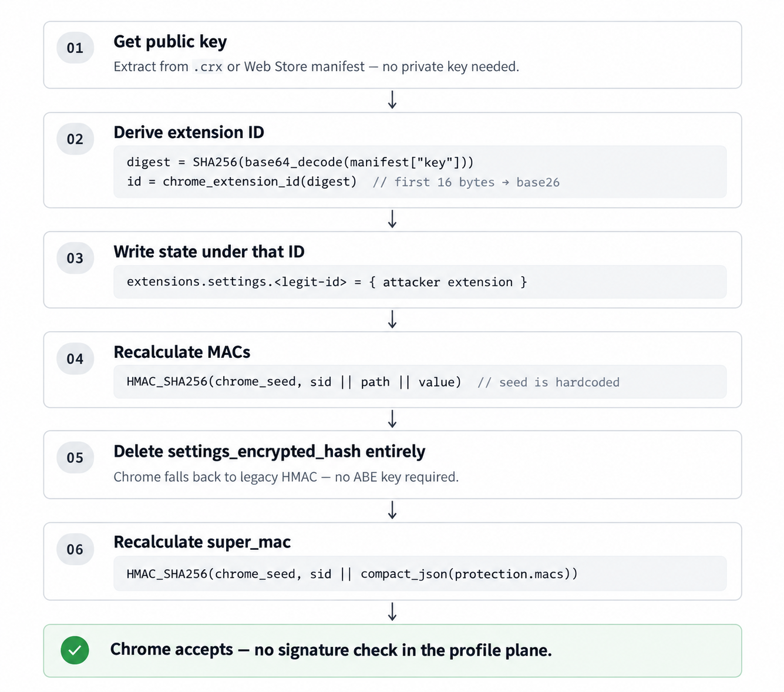Screen dimensions: 784x692
Task: Click the arrow below Recalculate MACs card
Action: 392,419
